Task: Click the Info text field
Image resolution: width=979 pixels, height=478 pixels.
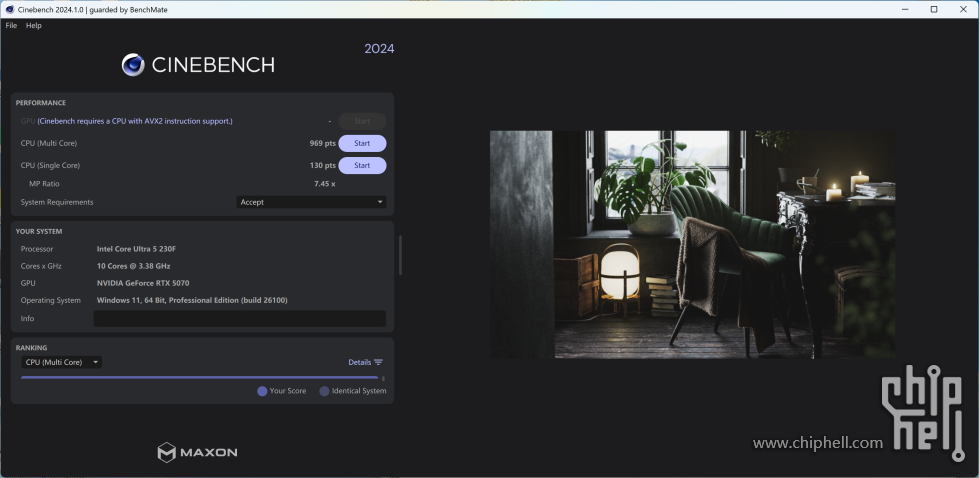Action: coord(240,318)
